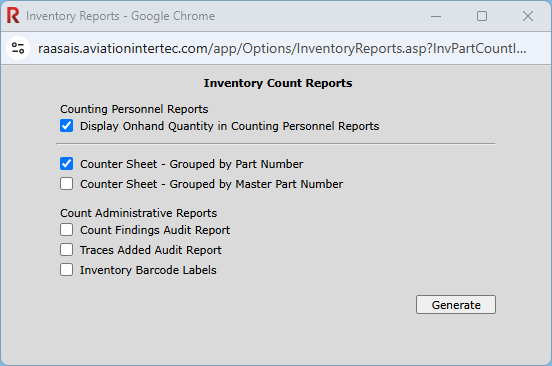Click 'Display Onhand Quantity in Counting Personnel Reports' label text
This screenshot has width=552, height=366.
coord(230,126)
